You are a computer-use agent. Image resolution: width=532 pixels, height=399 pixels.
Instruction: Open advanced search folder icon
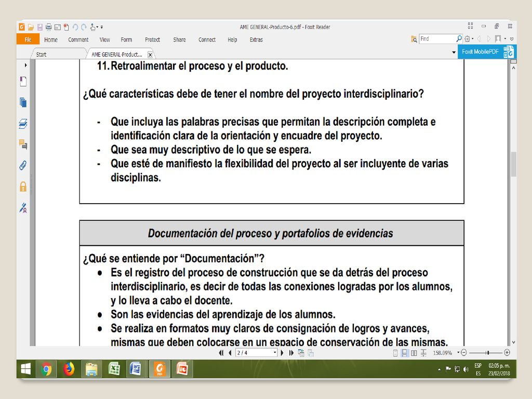pos(414,39)
